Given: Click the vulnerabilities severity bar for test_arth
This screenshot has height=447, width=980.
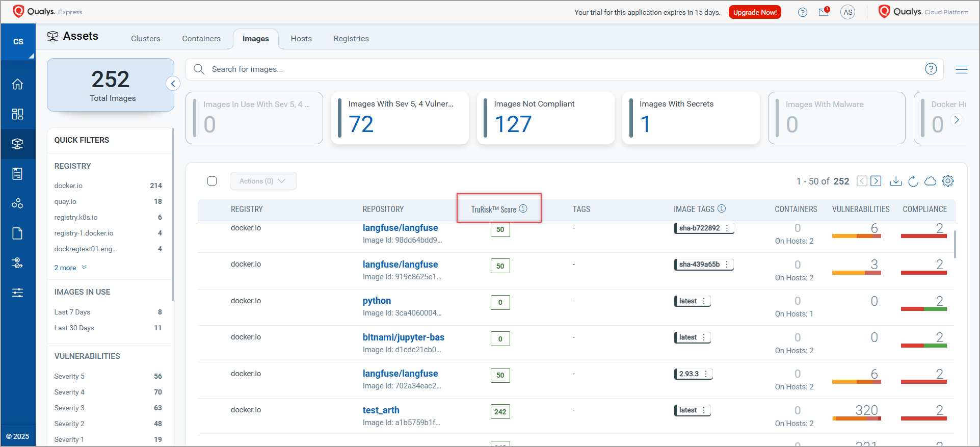Looking at the screenshot, I should (x=856, y=419).
